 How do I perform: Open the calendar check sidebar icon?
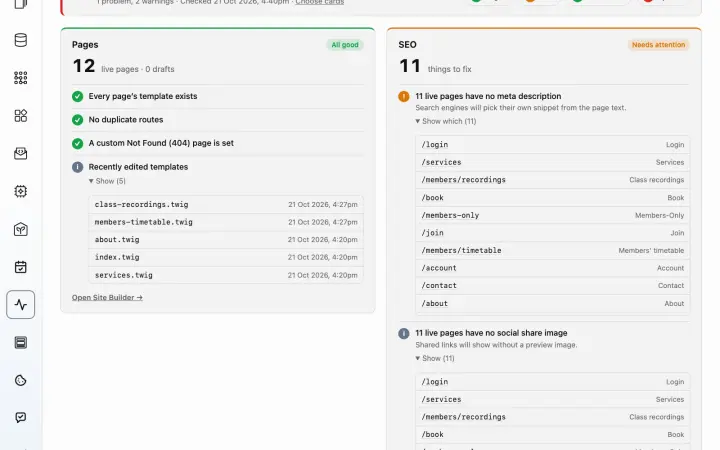[x=21, y=267]
